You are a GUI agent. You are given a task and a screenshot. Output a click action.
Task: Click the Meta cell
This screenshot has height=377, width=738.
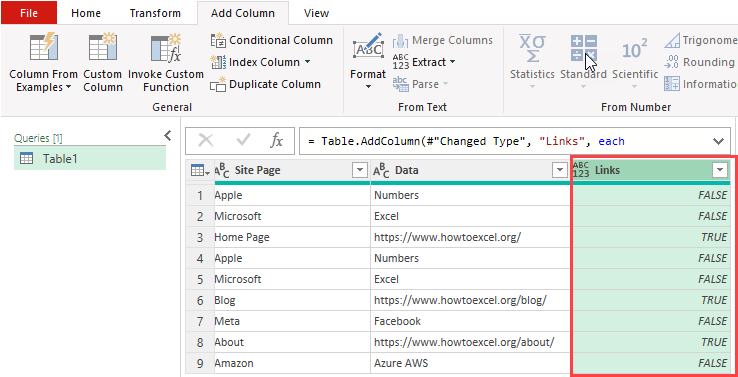pos(292,321)
